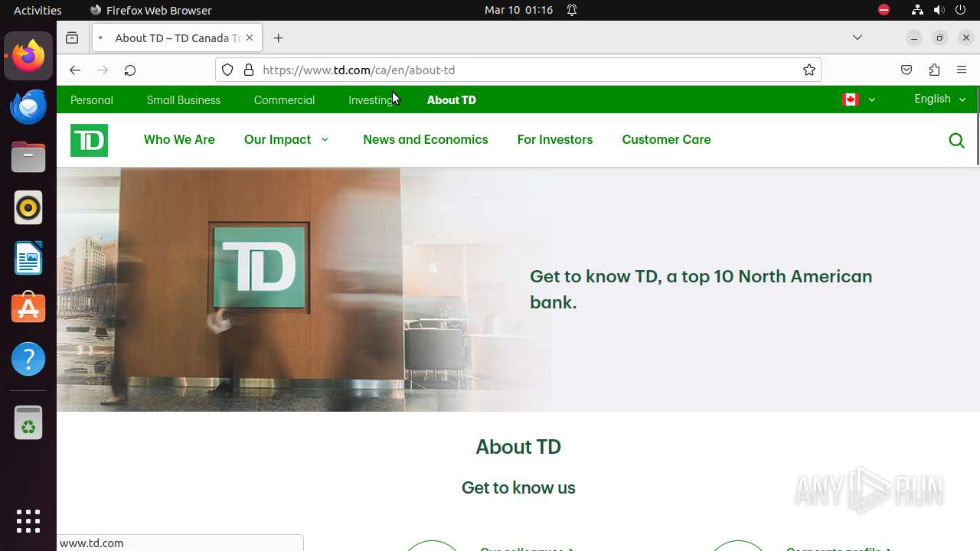Image resolution: width=980 pixels, height=551 pixels.
Task: Open the Firefox extensions icon
Action: click(934, 70)
